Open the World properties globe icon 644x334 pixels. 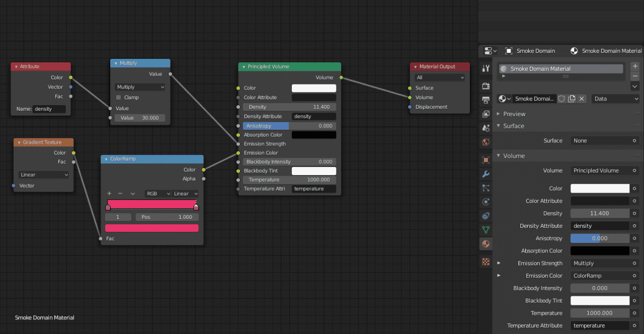coord(486,142)
